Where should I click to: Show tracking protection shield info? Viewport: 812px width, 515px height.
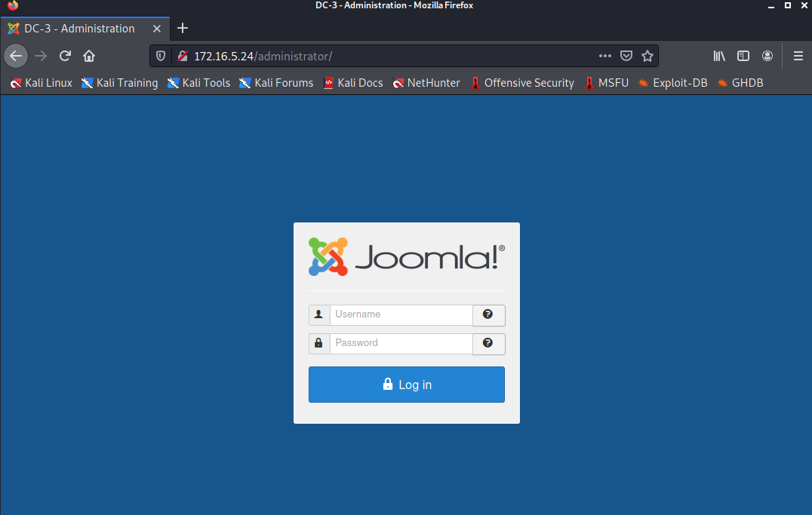[161, 56]
